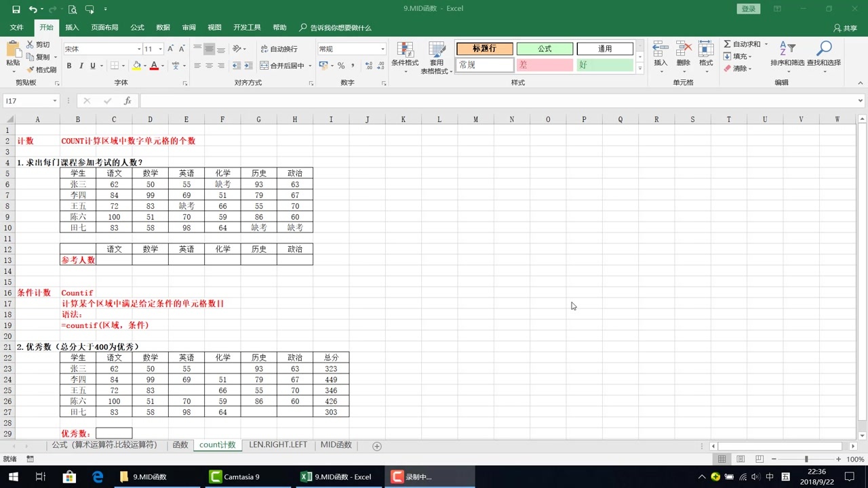Image resolution: width=868 pixels, height=488 pixels.
Task: Open the font name dropdown (宋体)
Action: 138,49
